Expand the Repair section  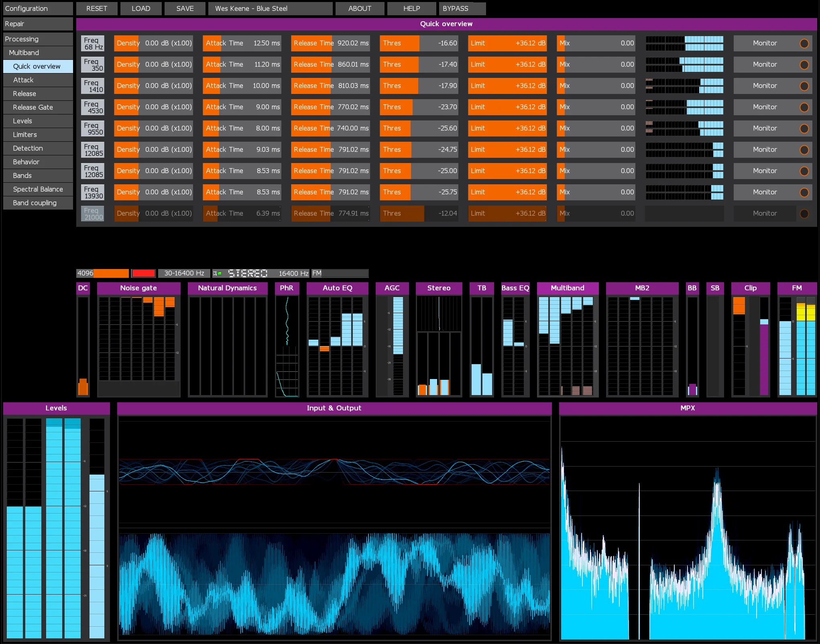click(38, 24)
